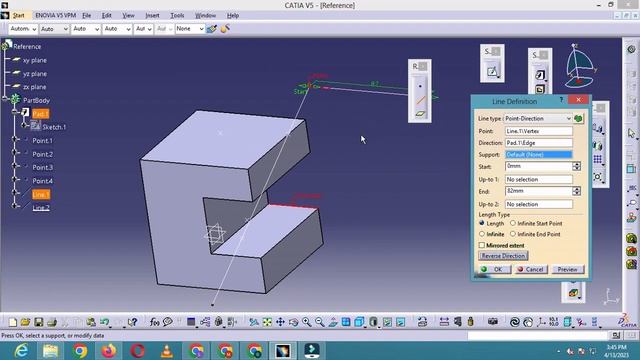640x360 pixels.
Task: Click the Capture camera icon
Action: (x=493, y=322)
